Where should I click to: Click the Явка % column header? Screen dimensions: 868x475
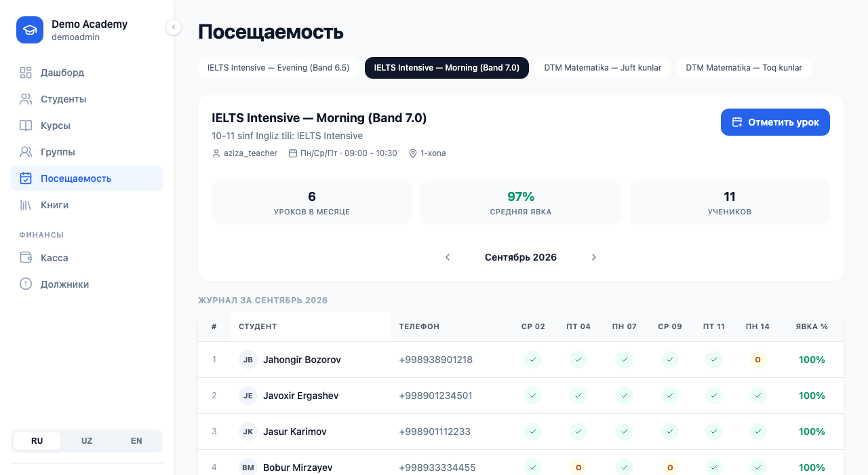coord(812,326)
